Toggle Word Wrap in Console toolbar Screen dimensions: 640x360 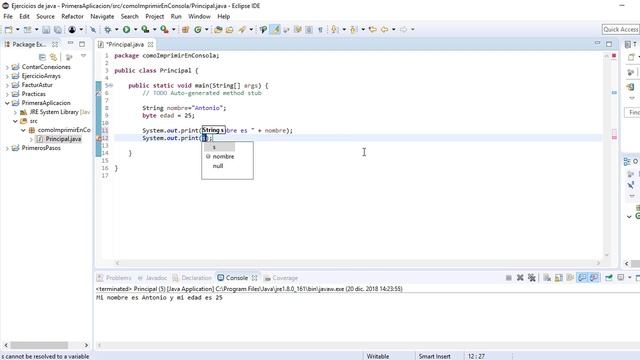[570, 278]
